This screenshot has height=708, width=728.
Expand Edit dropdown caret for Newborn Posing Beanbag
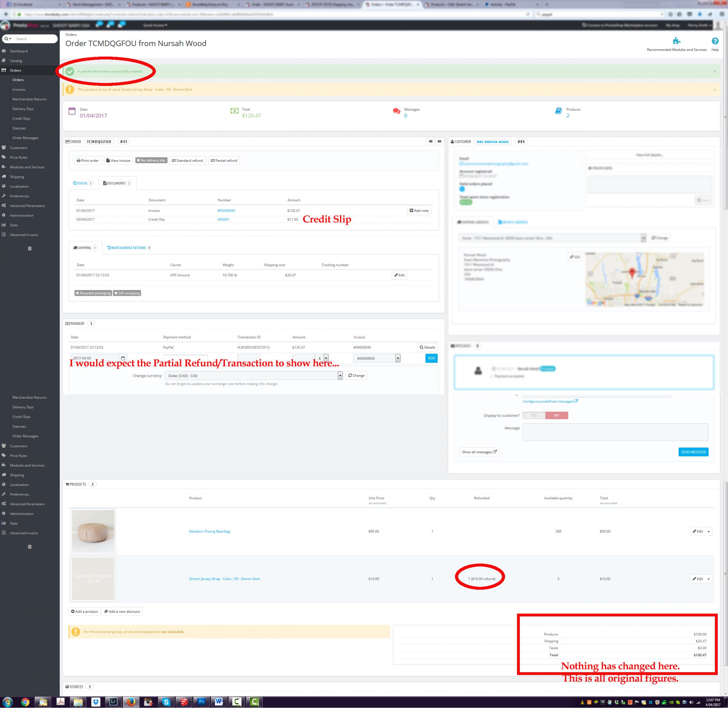(708, 531)
